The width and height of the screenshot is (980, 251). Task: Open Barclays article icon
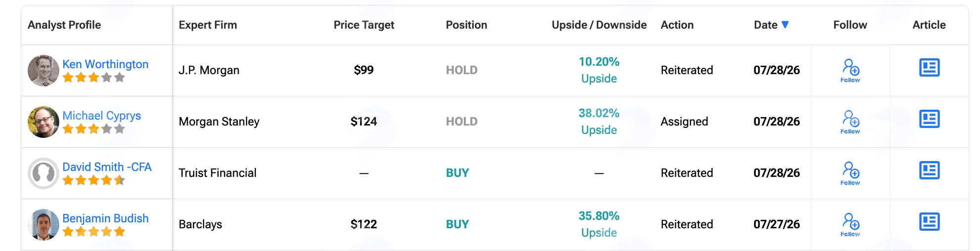tap(929, 222)
